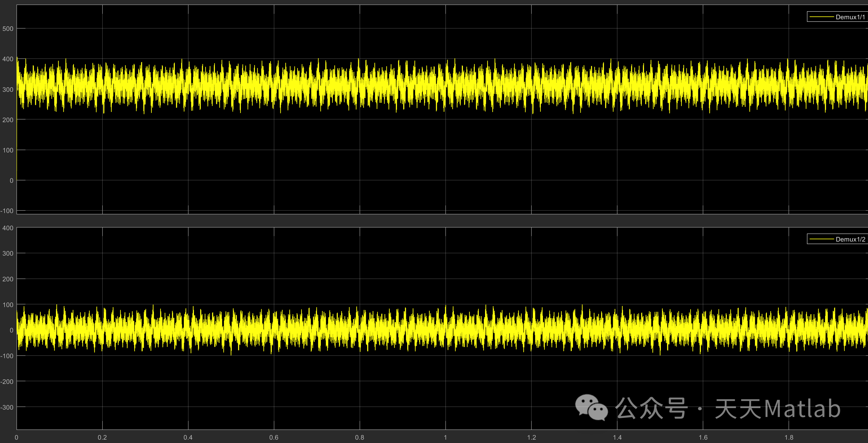Click the 0.6 tick label on time axis
Screen dimensions: 868x443
(x=274, y=437)
